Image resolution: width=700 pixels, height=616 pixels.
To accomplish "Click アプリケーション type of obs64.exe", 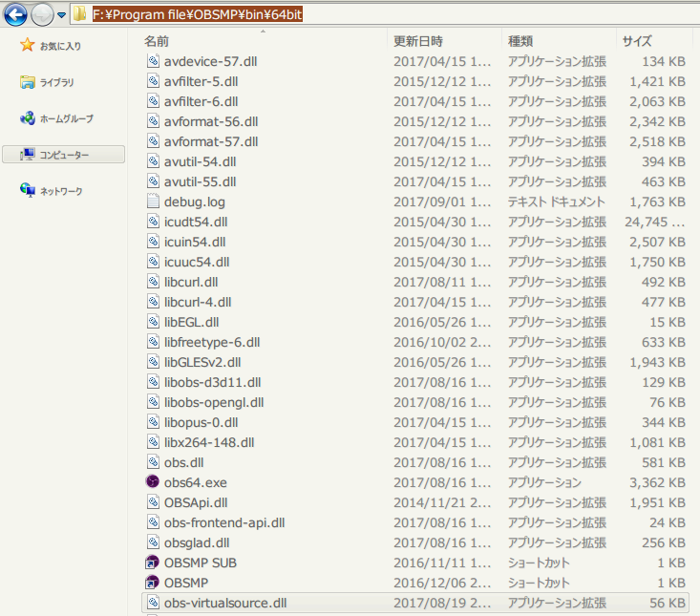I will pyautogui.click(x=544, y=482).
